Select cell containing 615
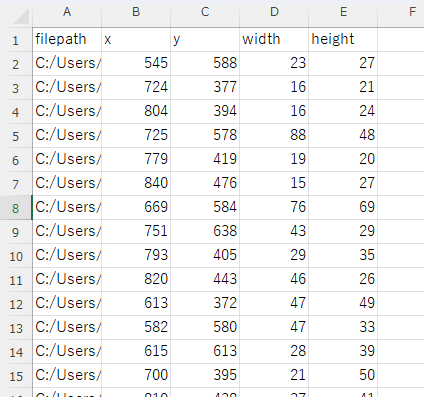 click(x=136, y=352)
